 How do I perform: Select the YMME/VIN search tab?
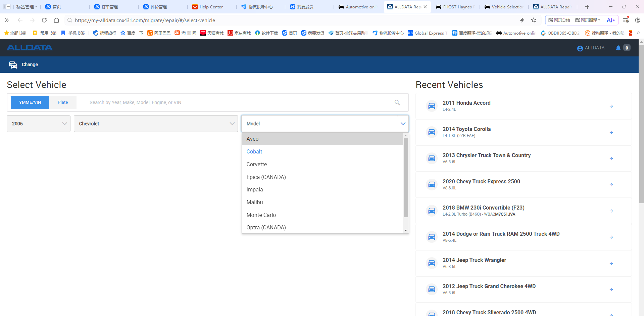tap(30, 102)
